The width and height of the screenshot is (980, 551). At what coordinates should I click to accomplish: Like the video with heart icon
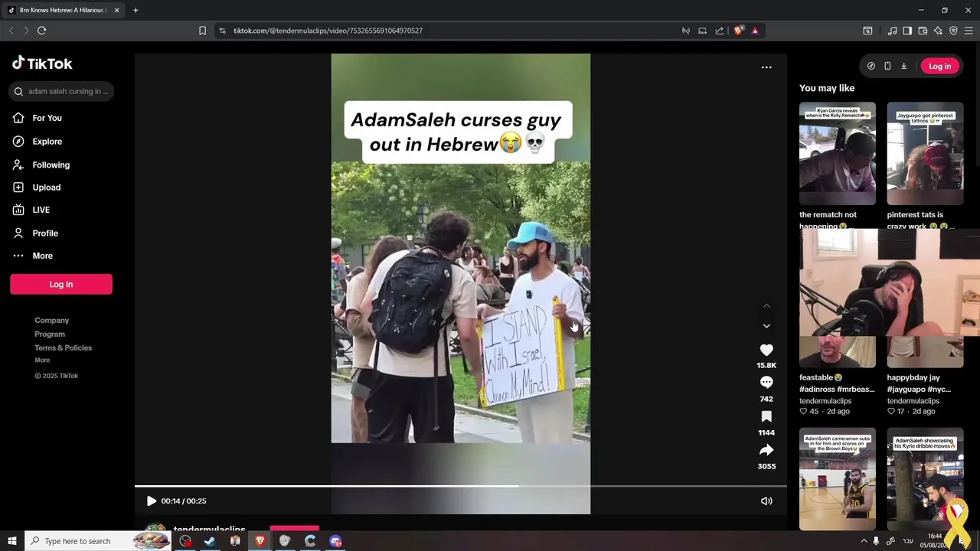tap(766, 350)
